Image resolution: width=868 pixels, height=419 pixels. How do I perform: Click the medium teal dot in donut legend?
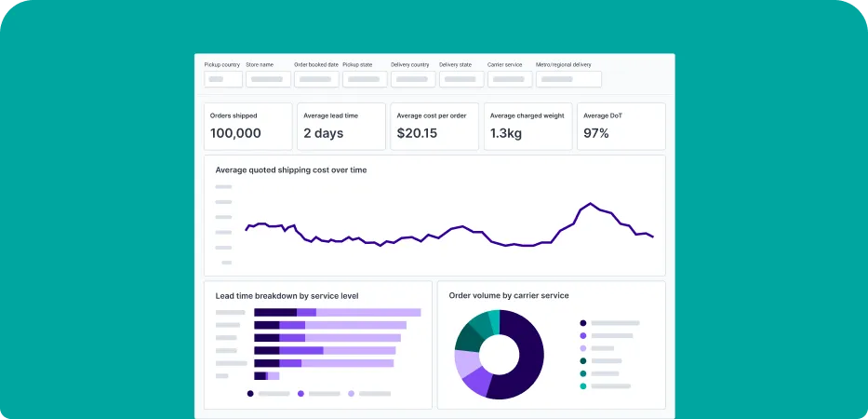coord(583,373)
